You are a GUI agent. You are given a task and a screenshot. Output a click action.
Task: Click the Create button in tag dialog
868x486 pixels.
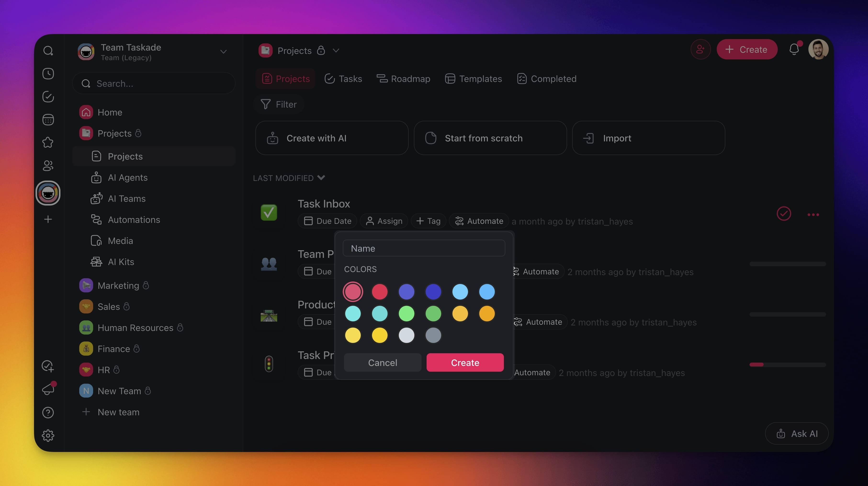pyautogui.click(x=465, y=363)
